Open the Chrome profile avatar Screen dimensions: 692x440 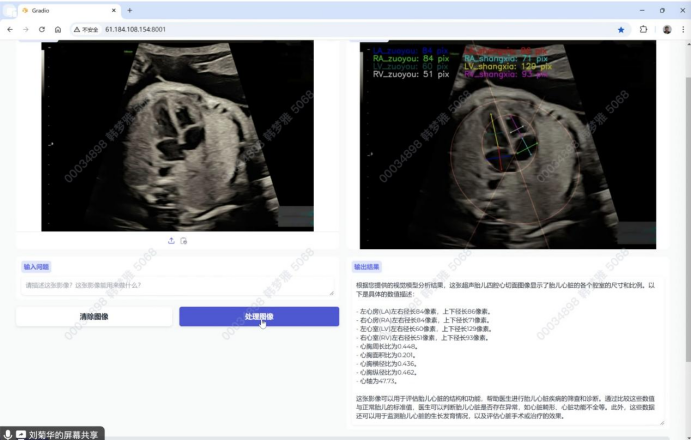pyautogui.click(x=666, y=30)
